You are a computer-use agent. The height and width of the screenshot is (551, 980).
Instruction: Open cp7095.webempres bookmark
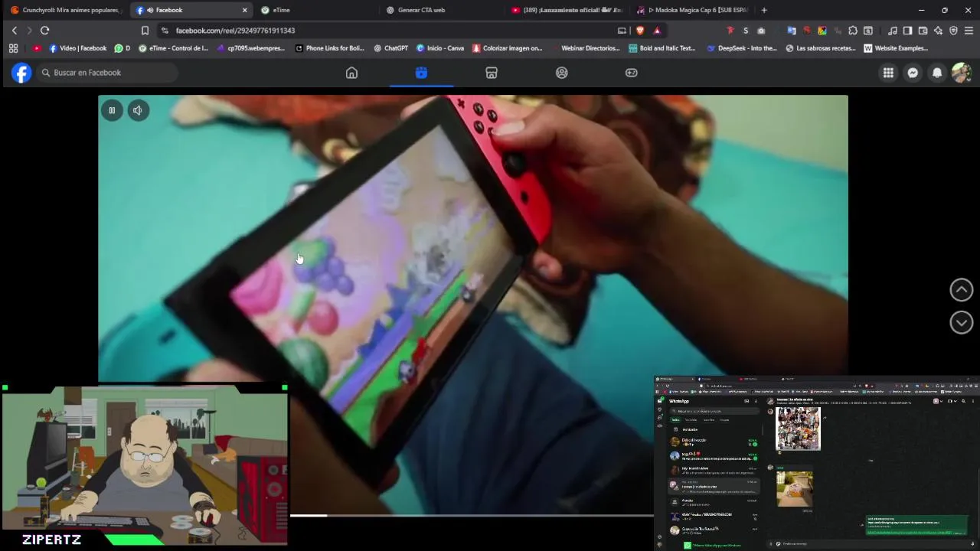click(250, 48)
